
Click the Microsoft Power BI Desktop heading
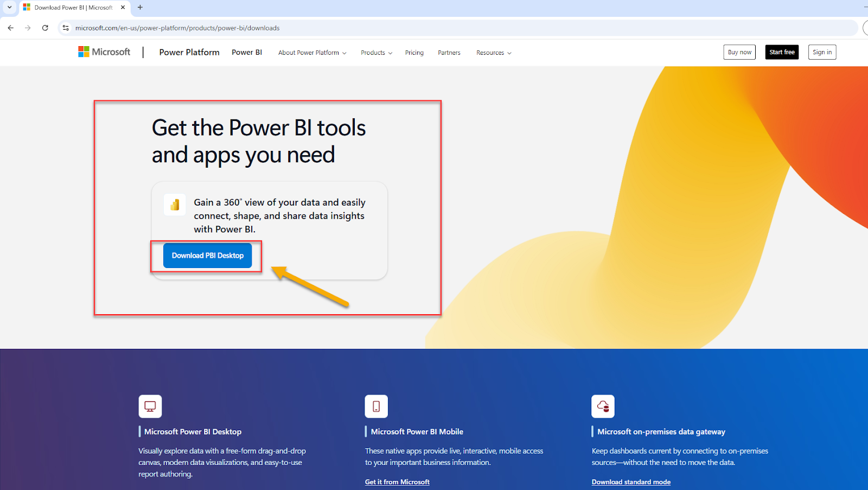[x=193, y=432]
